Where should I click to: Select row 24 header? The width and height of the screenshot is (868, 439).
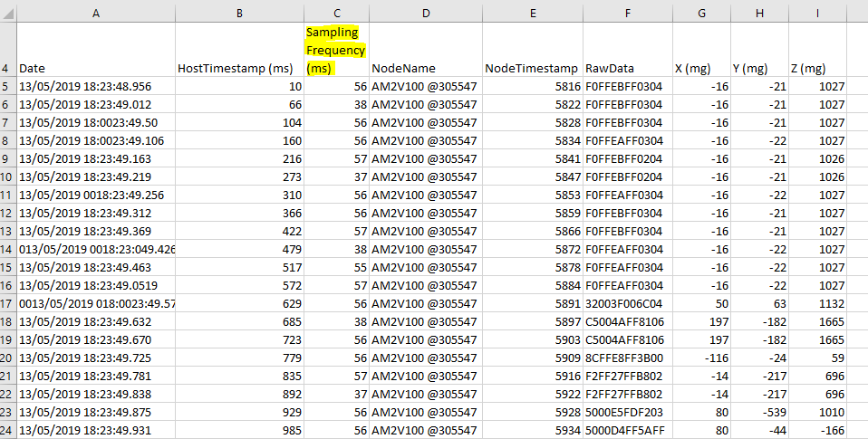click(8, 430)
